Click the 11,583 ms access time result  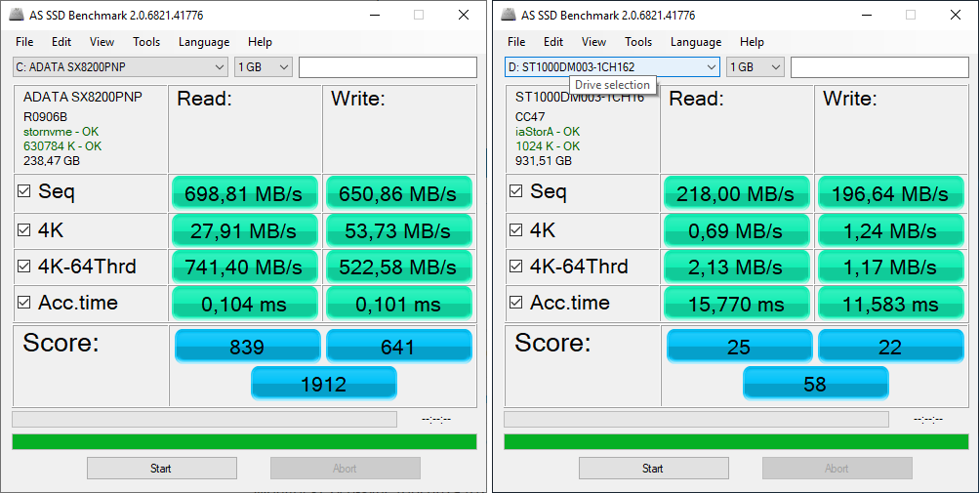coord(890,304)
